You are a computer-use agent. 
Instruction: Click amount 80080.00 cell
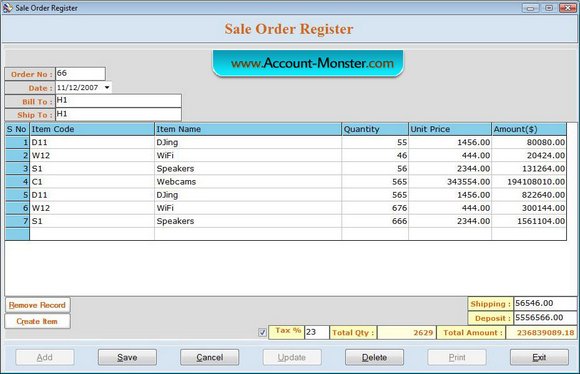(529, 142)
